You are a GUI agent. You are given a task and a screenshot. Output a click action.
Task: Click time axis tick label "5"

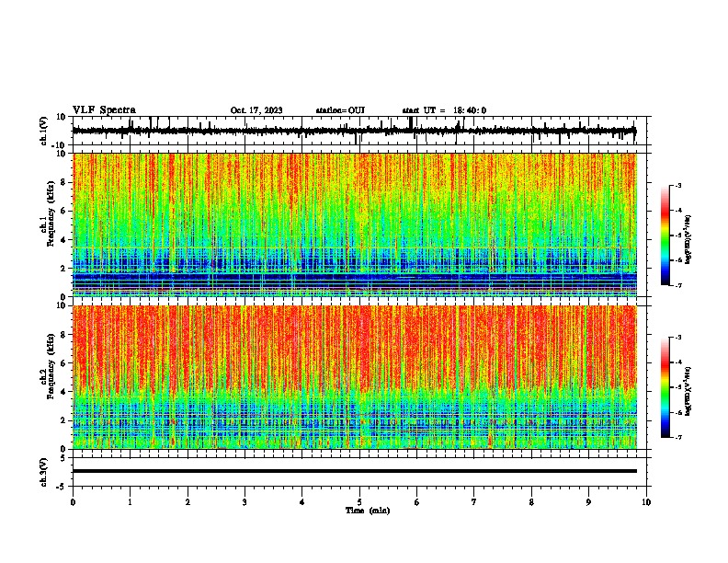[359, 502]
